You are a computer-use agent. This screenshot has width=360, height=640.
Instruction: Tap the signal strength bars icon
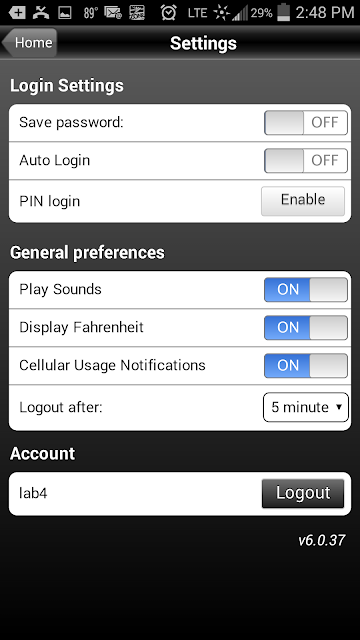click(x=240, y=13)
